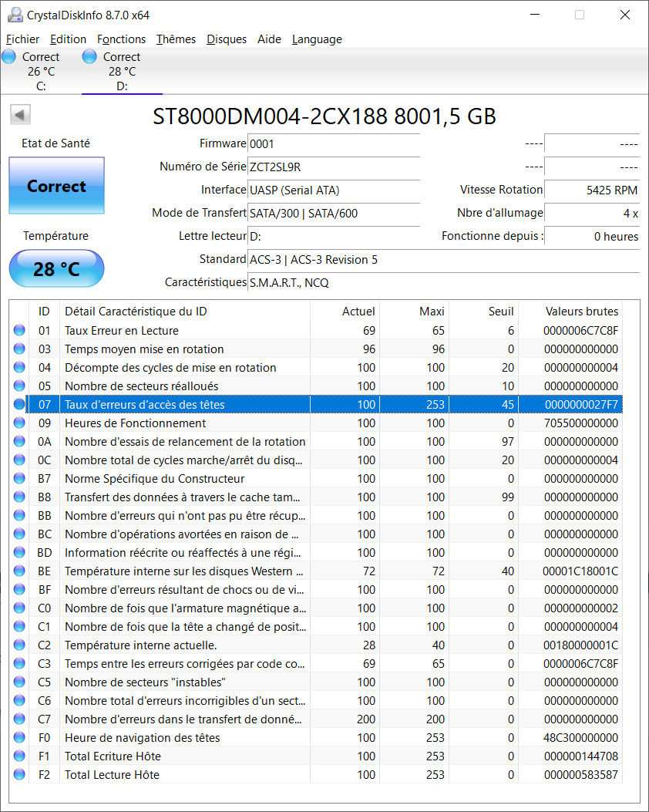Screen dimensions: 649x812
Task: Click the previous disk arrow button
Action: (20, 114)
